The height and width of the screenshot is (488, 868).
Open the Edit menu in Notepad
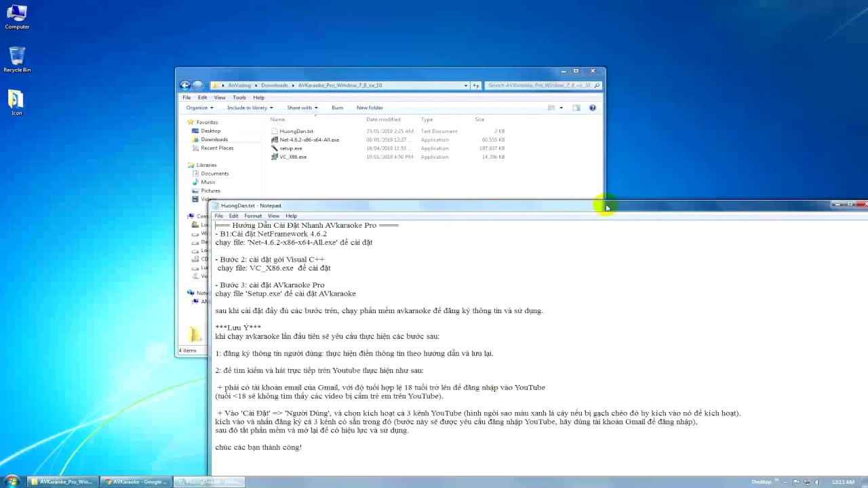coord(233,216)
